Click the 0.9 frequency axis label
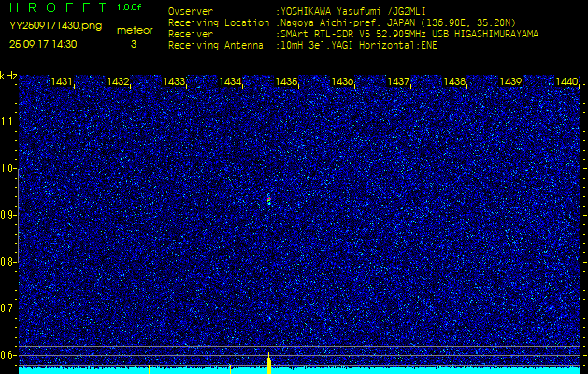Viewport: 588px width, 374px height. (8, 215)
